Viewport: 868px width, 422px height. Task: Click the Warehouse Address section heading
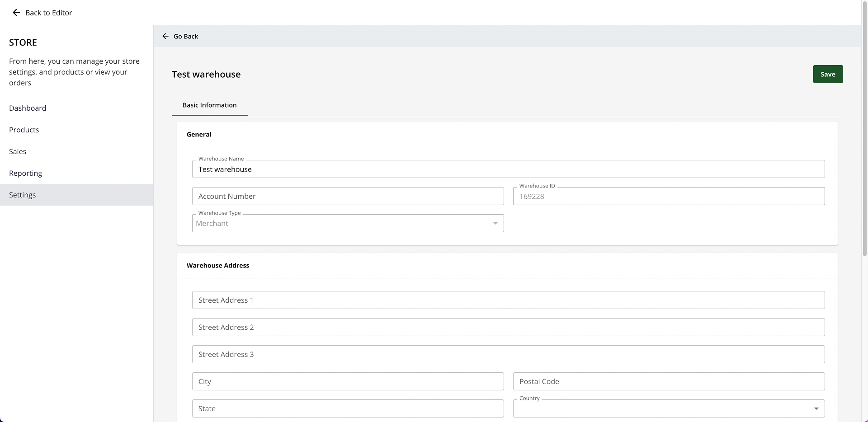(x=218, y=265)
